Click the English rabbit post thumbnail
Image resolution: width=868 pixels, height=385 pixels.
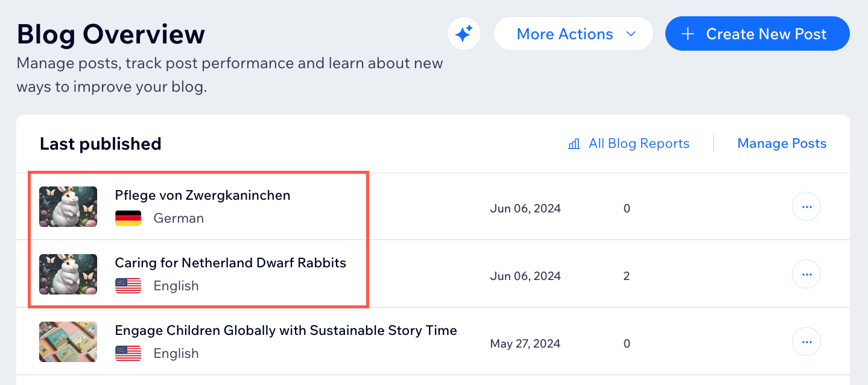68,275
